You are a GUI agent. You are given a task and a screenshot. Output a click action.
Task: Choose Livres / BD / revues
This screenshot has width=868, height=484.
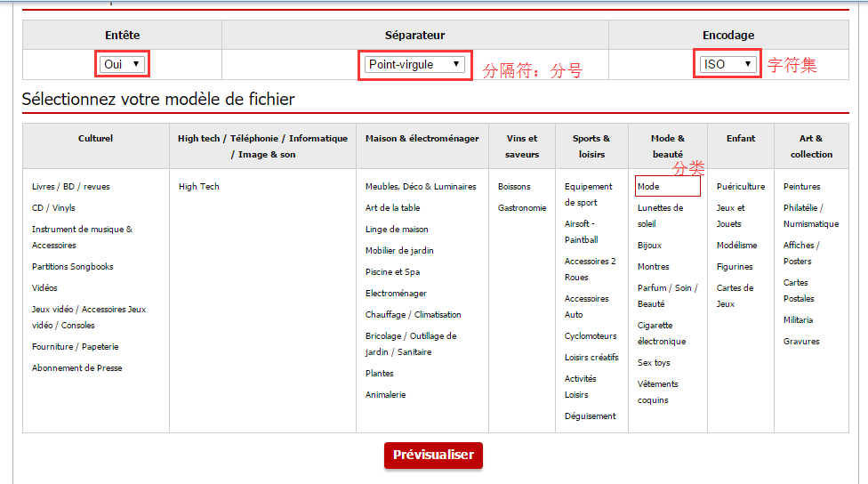(x=71, y=187)
